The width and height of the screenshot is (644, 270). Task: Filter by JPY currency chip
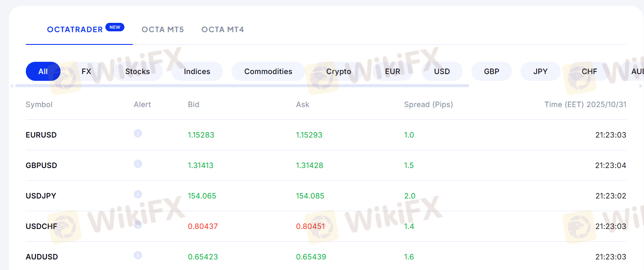(x=540, y=72)
